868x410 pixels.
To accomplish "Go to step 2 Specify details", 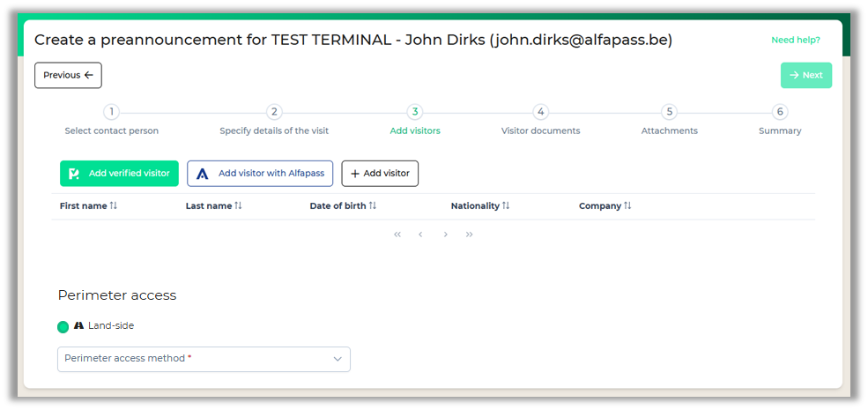I will point(274,112).
